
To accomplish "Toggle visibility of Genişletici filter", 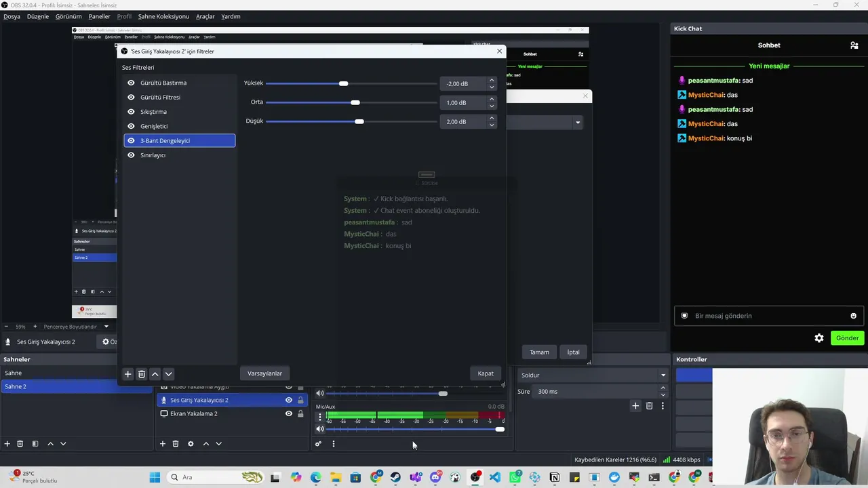I will (x=132, y=126).
